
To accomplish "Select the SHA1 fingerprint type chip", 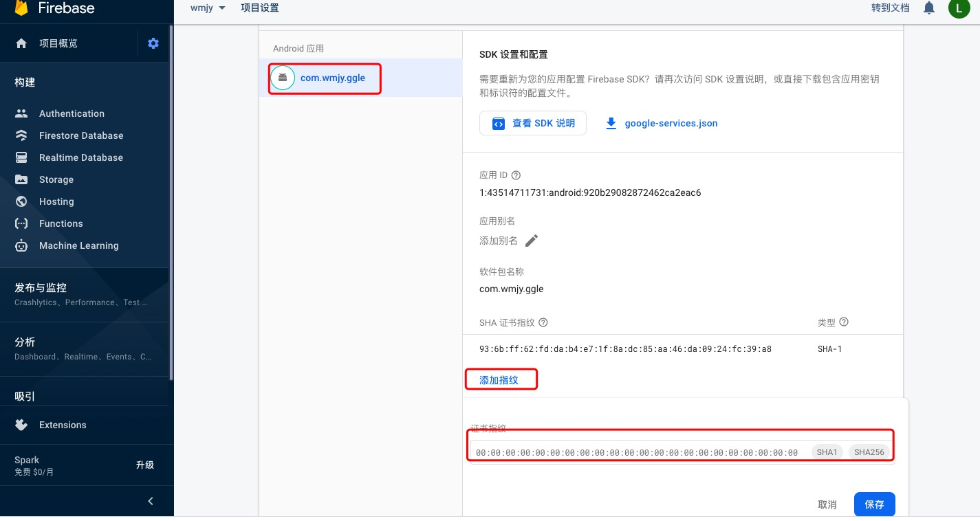I will tap(827, 452).
